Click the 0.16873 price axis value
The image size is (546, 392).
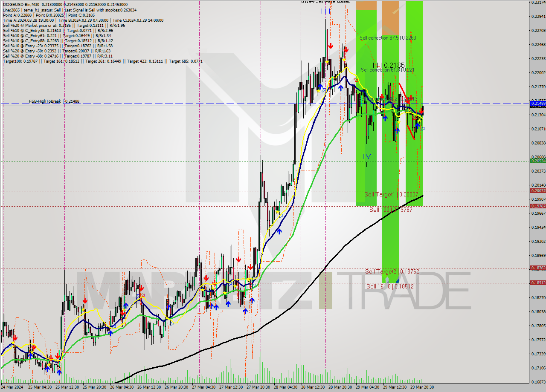pos(538,382)
